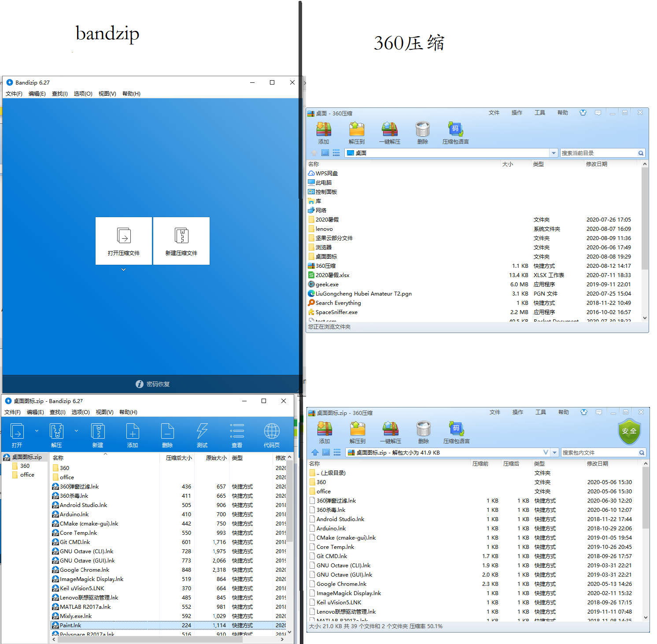The height and width of the screenshot is (644, 657).
Task: Expand the chevron below 打开压缩文件 tile
Action: pos(124,270)
